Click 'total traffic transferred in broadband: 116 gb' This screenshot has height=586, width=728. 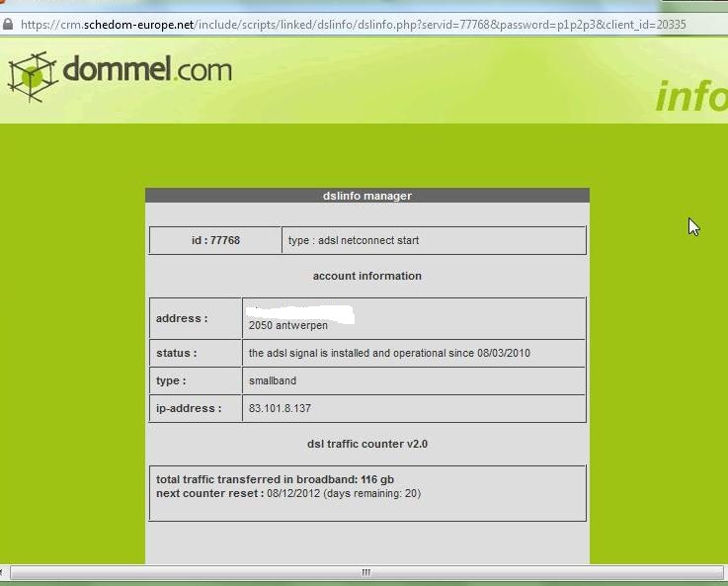point(275,479)
